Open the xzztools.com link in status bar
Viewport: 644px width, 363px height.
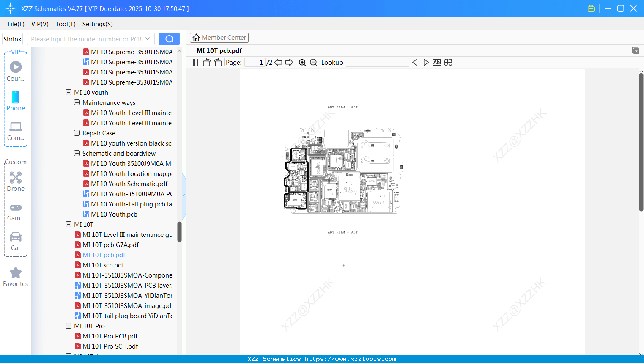(350, 359)
